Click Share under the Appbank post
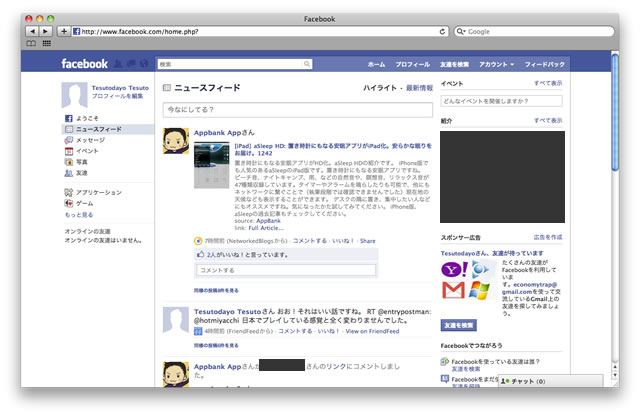This screenshot has width=640, height=416. tap(367, 241)
